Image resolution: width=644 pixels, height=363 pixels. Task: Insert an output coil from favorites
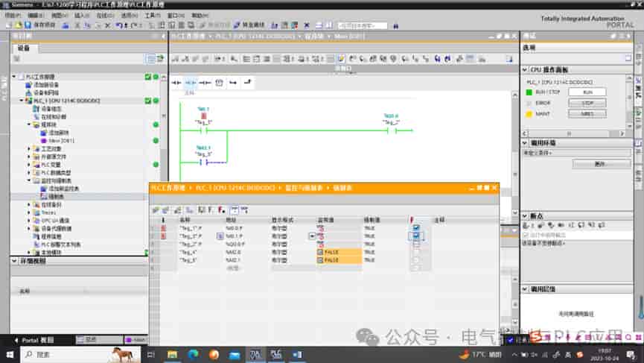point(205,83)
